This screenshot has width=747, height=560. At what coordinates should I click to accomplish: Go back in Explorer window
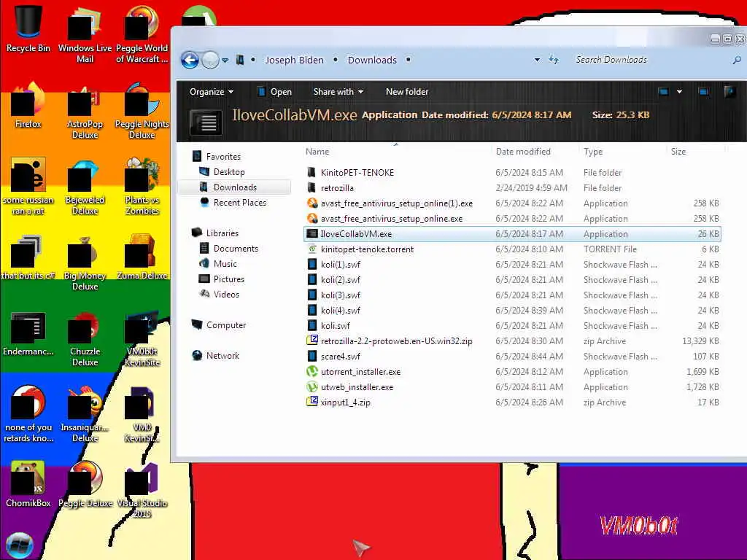click(x=190, y=60)
